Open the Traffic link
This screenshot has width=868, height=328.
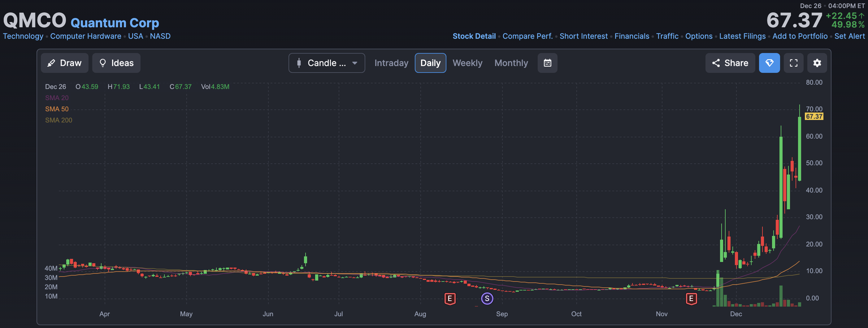point(667,36)
